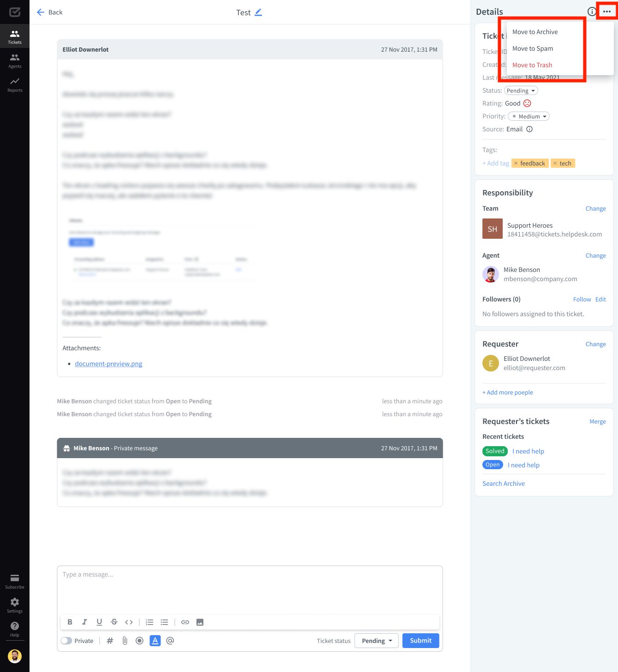Insert link in message editor
Image resolution: width=618 pixels, height=672 pixels.
(185, 622)
